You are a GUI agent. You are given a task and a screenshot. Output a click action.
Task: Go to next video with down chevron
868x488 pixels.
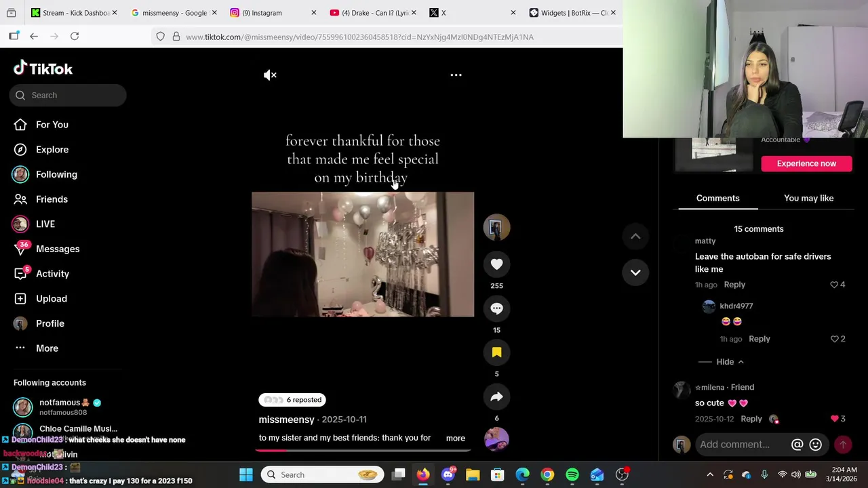(635, 272)
